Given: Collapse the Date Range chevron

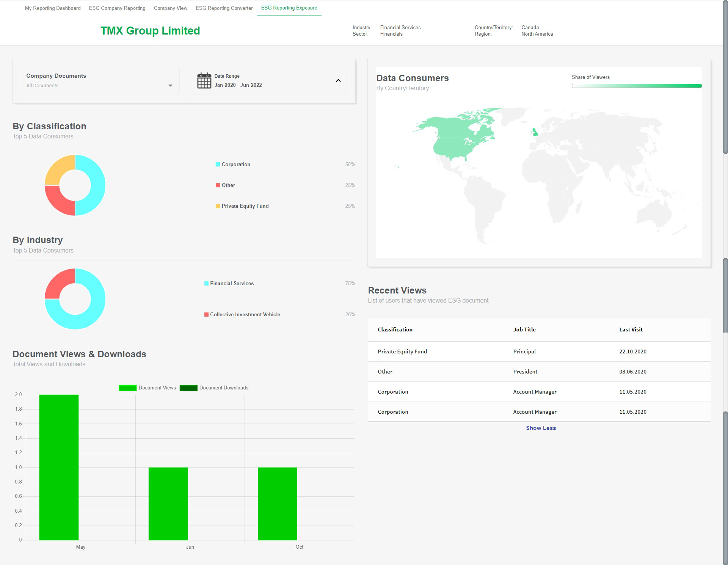Looking at the screenshot, I should pyautogui.click(x=338, y=80).
